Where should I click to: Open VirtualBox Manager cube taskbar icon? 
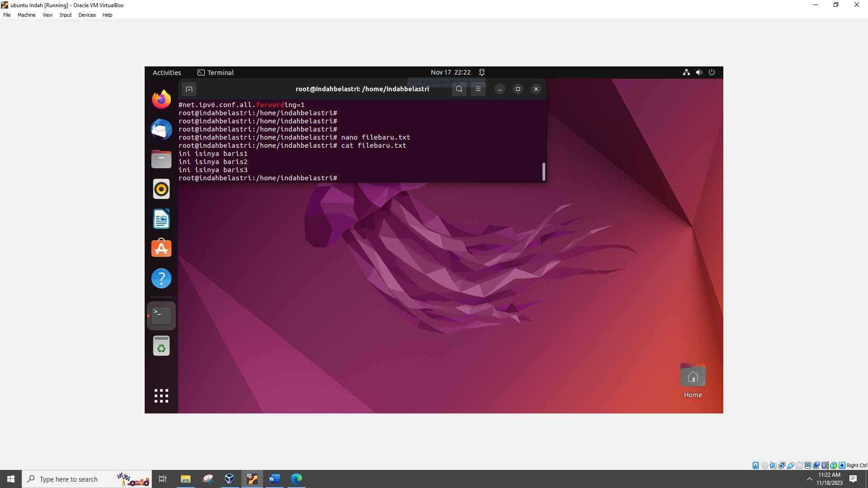(x=230, y=479)
